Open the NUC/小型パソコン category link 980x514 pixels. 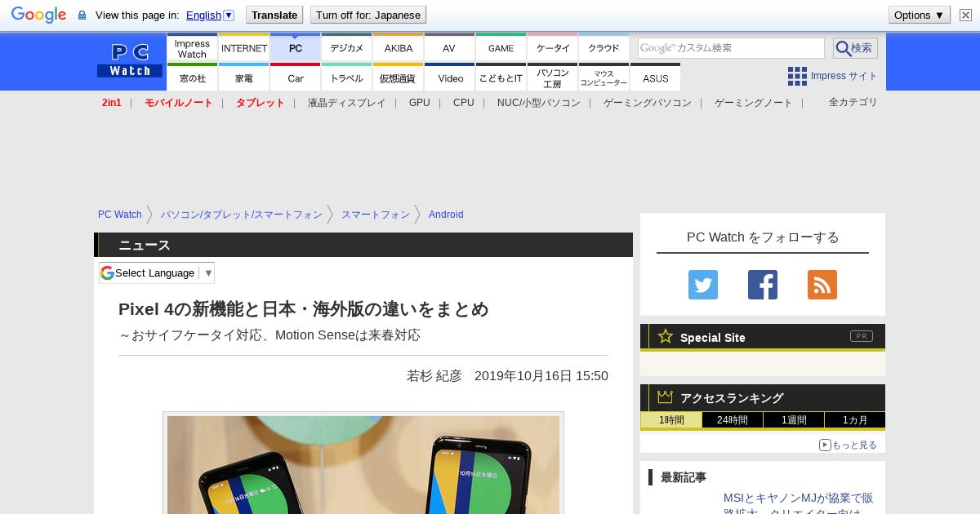(x=539, y=103)
